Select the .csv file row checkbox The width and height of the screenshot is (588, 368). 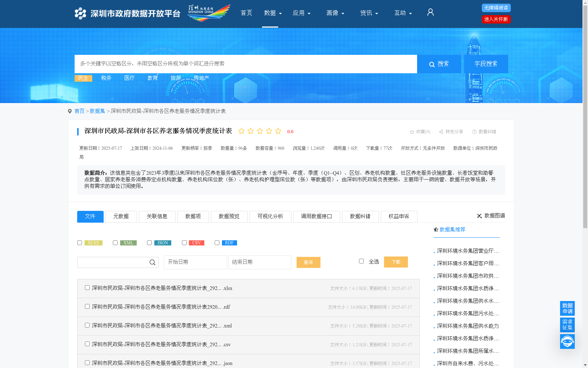87,344
